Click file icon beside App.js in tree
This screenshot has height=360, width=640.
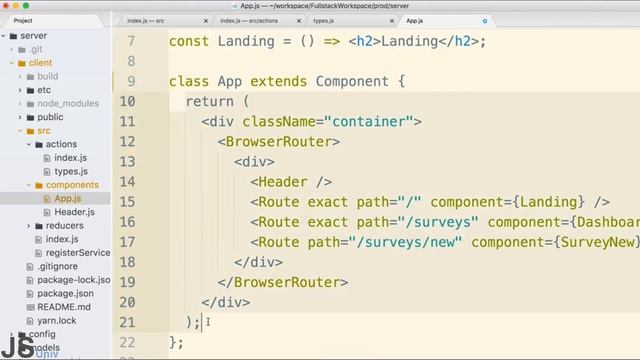(47, 199)
